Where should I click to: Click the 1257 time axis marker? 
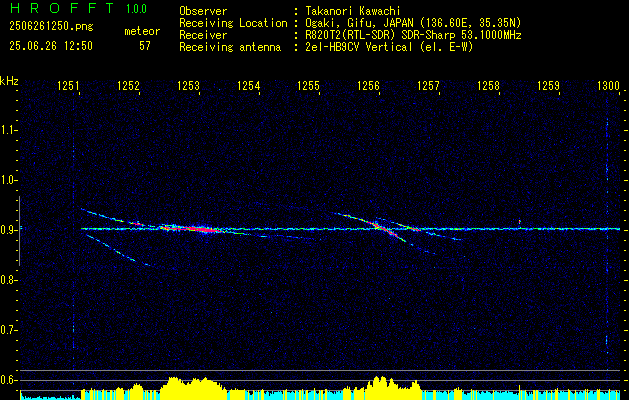(428, 85)
